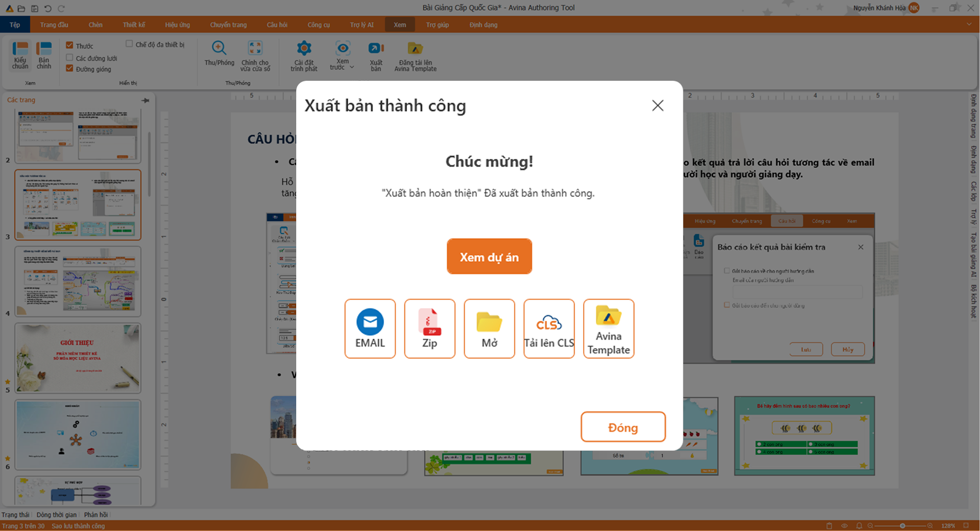Click Đăng tải lên Avina Template
This screenshot has height=531, width=980.
coord(415,56)
